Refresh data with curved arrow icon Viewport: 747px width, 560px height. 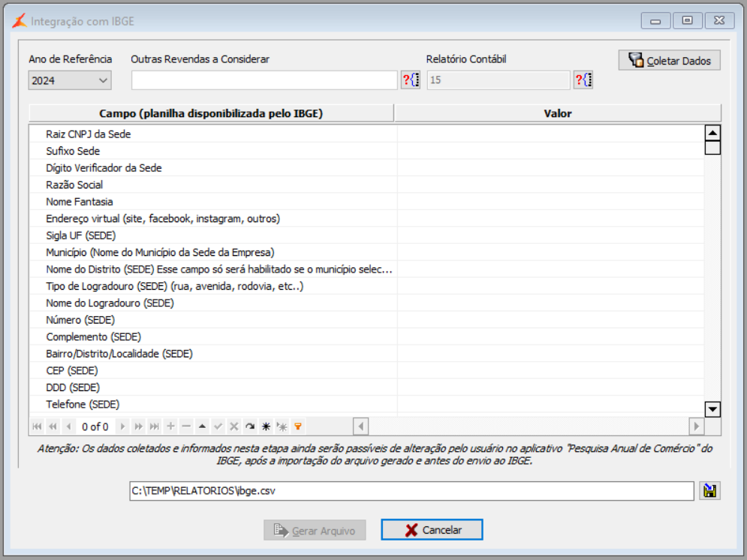[x=250, y=426]
